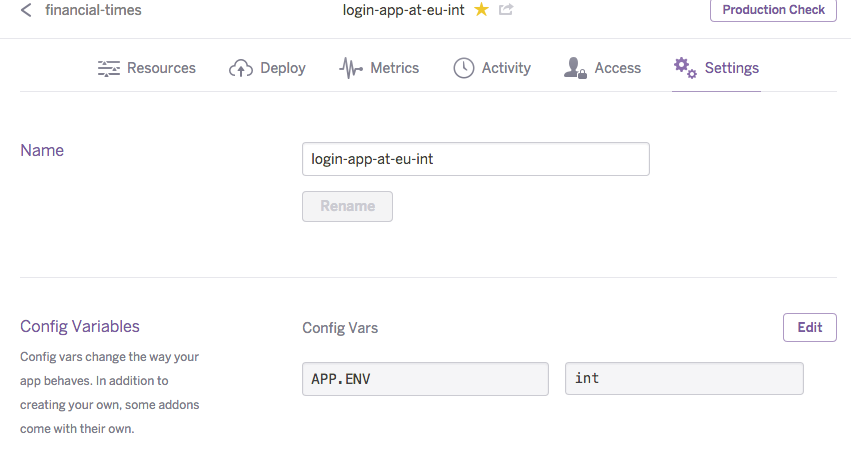
Task: Toggle the yellow favorite star
Action: [481, 9]
